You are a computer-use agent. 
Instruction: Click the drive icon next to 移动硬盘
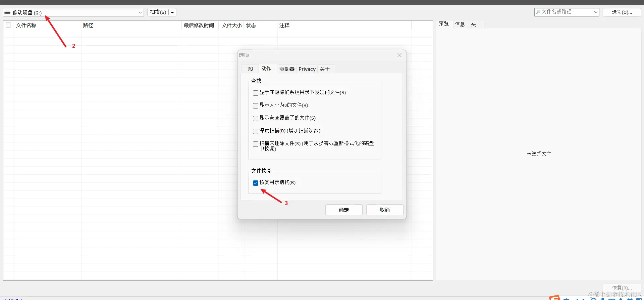coord(7,13)
